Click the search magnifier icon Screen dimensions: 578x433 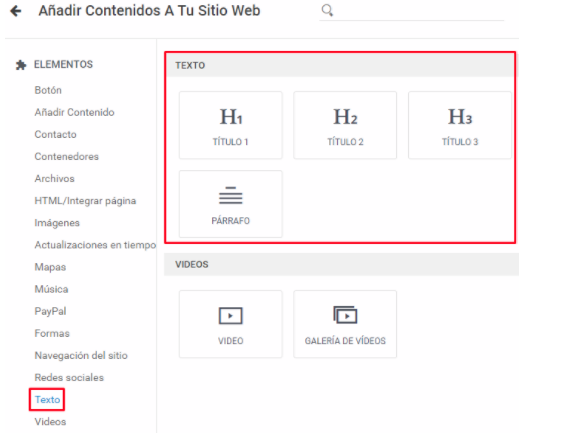pos(327,10)
